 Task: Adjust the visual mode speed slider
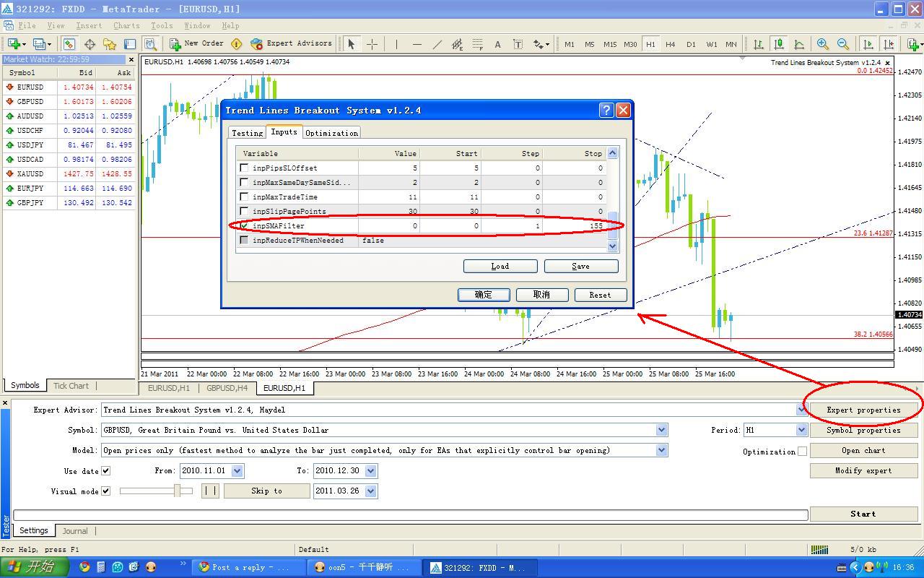177,491
